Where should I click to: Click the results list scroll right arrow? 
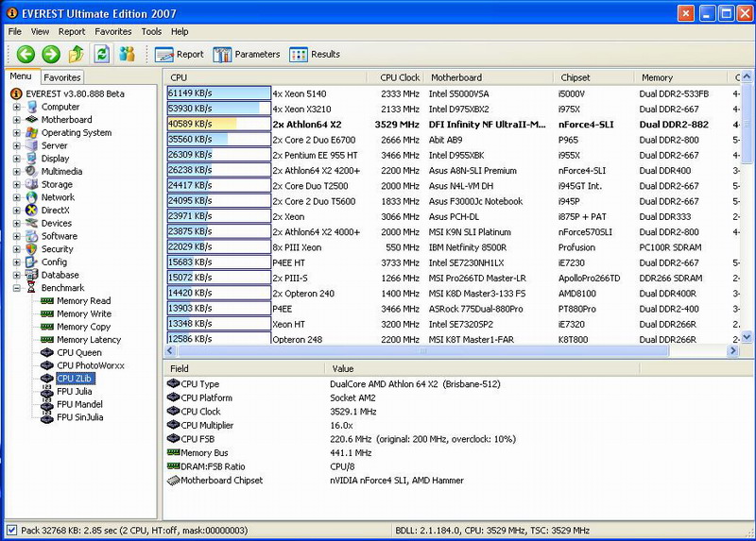[733, 350]
